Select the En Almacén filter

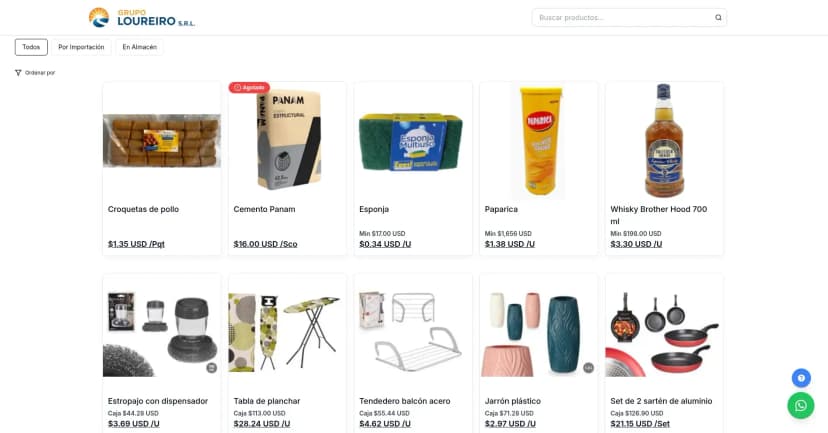coord(139,47)
